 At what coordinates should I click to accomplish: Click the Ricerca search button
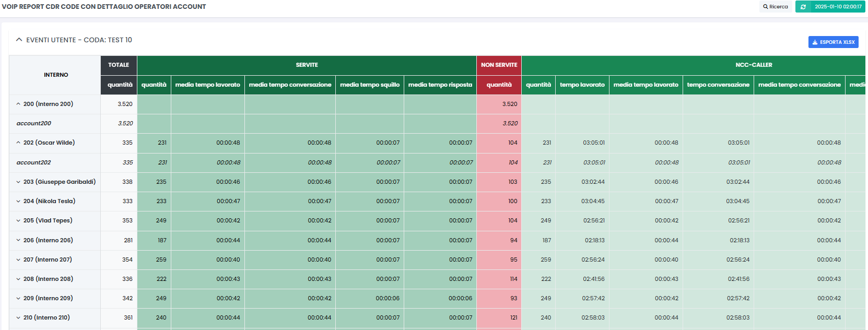(x=775, y=7)
